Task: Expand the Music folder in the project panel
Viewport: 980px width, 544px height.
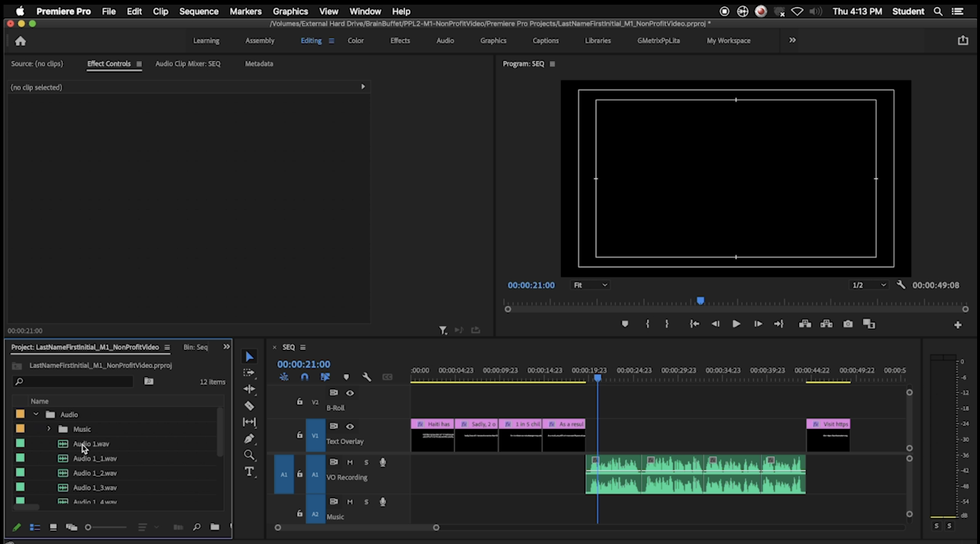Action: 49,429
